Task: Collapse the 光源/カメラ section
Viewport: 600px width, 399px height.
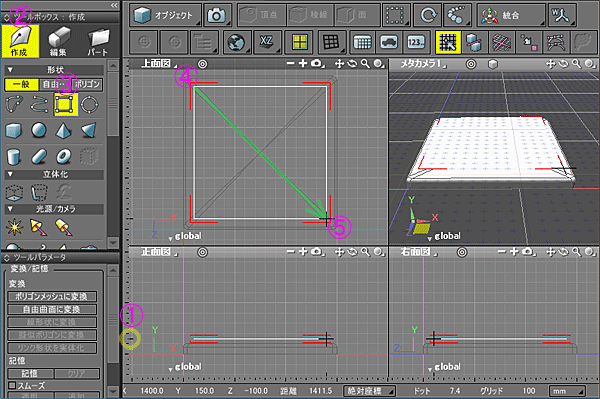Action: [x=10, y=209]
